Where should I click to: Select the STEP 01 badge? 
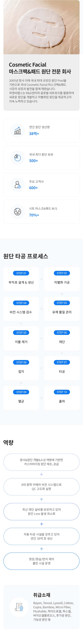[x=21, y=273]
